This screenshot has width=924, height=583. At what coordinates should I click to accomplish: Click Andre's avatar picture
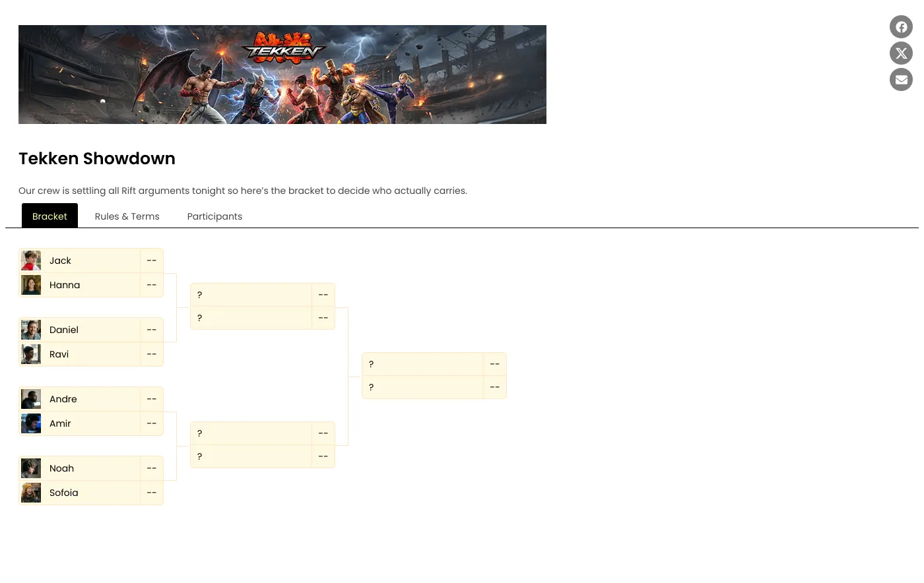(31, 399)
